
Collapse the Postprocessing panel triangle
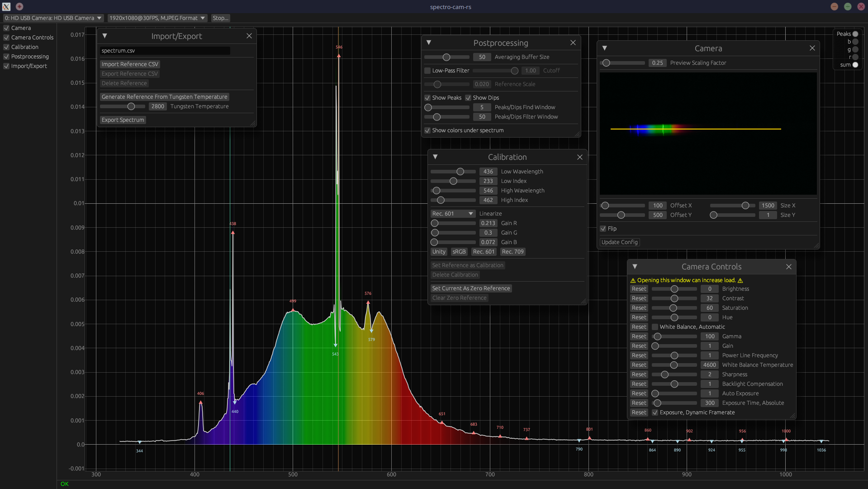point(429,43)
